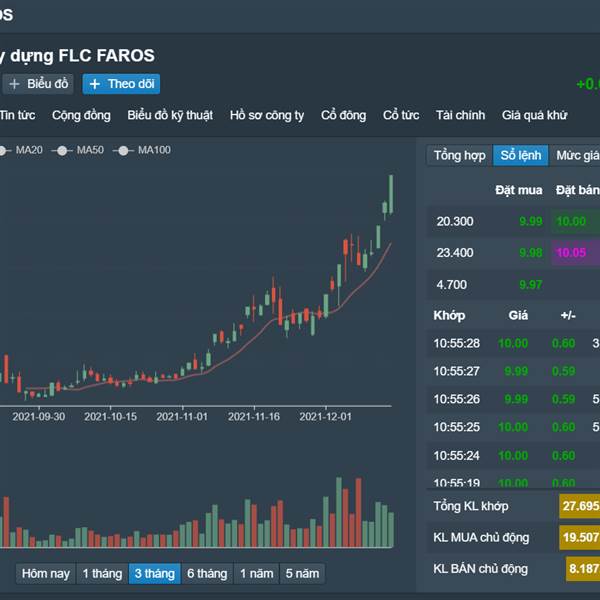
Task: Click the KL BÁN chủ động label
Action: coord(480,569)
